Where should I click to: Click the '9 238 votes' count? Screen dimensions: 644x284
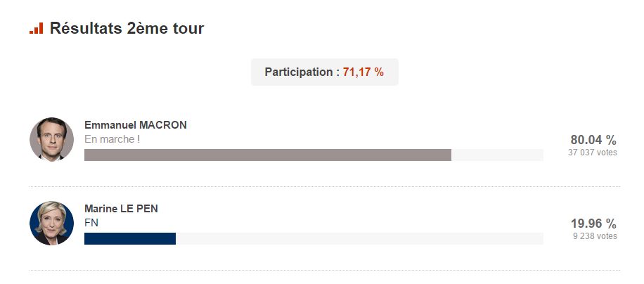pyautogui.click(x=595, y=236)
